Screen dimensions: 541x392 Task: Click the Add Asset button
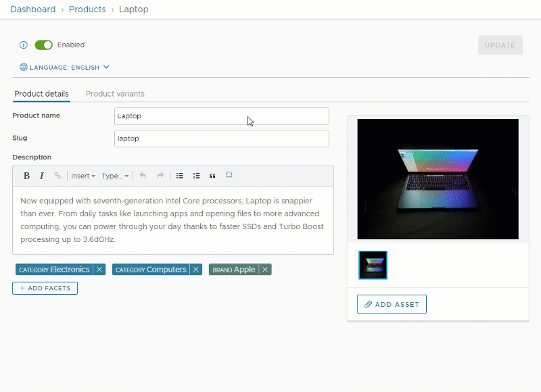tap(392, 304)
